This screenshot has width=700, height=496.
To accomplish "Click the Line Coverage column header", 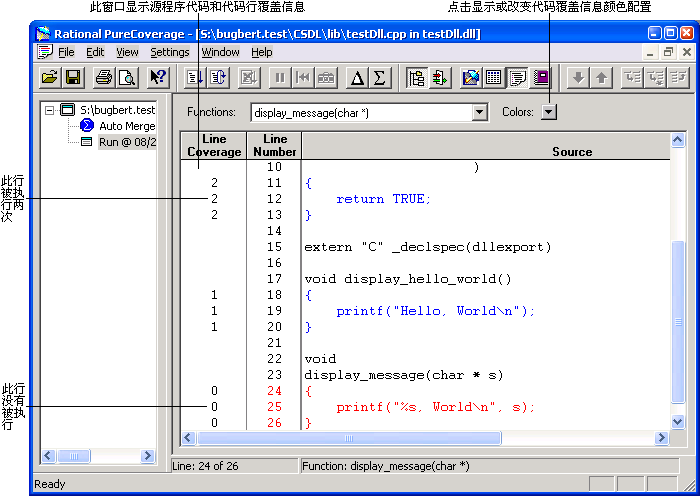I will click(214, 146).
